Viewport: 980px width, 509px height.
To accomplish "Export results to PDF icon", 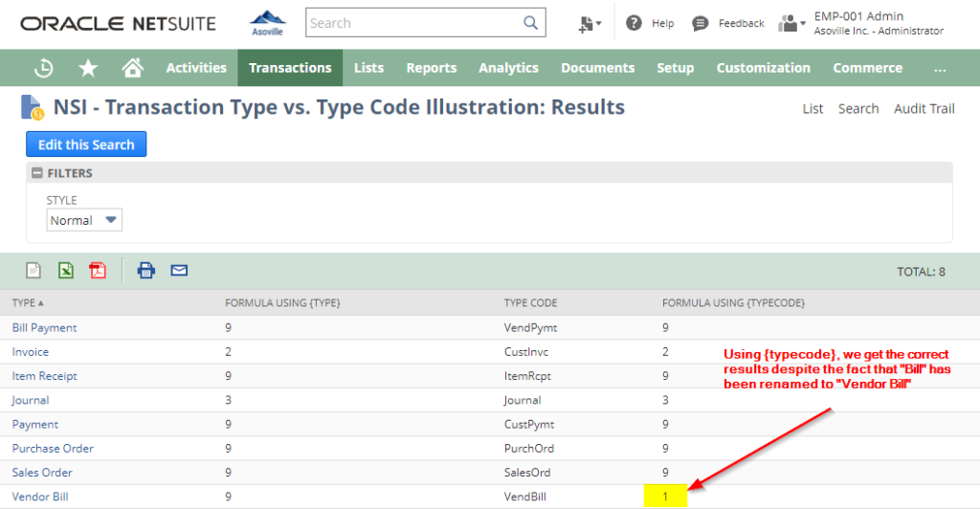I will (x=98, y=271).
